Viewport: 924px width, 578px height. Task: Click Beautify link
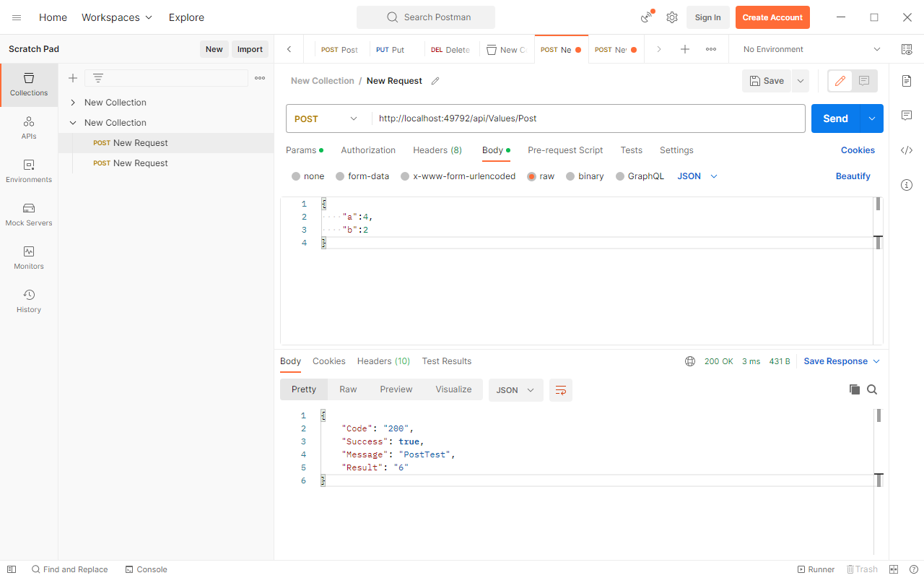point(853,176)
